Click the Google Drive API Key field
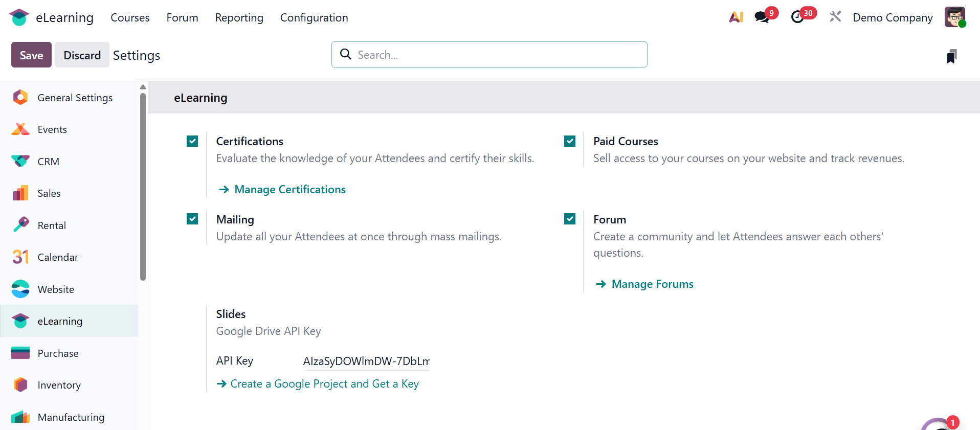The height and width of the screenshot is (430, 980). point(366,361)
